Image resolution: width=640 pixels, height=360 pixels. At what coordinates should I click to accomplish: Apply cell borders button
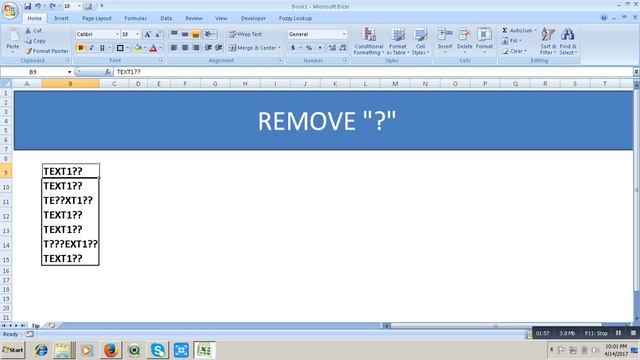(x=120, y=48)
